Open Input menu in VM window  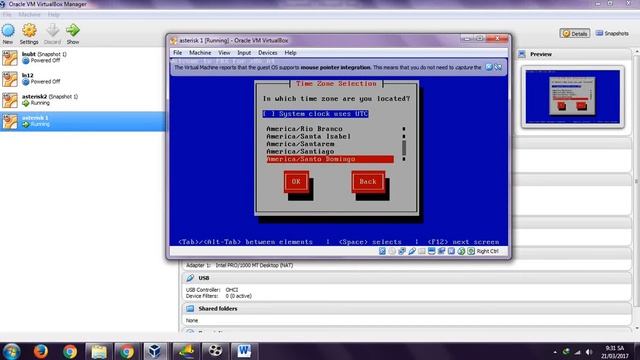(244, 53)
